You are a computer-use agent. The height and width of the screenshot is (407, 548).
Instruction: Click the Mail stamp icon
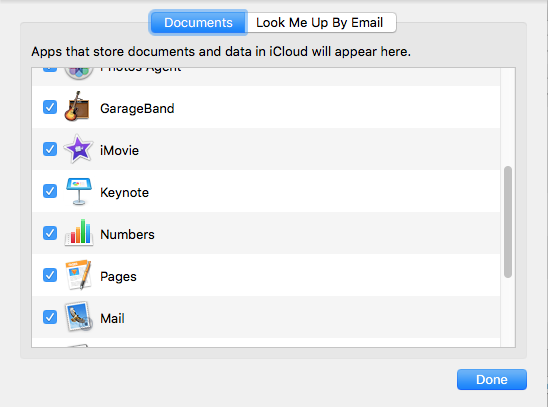point(79,317)
